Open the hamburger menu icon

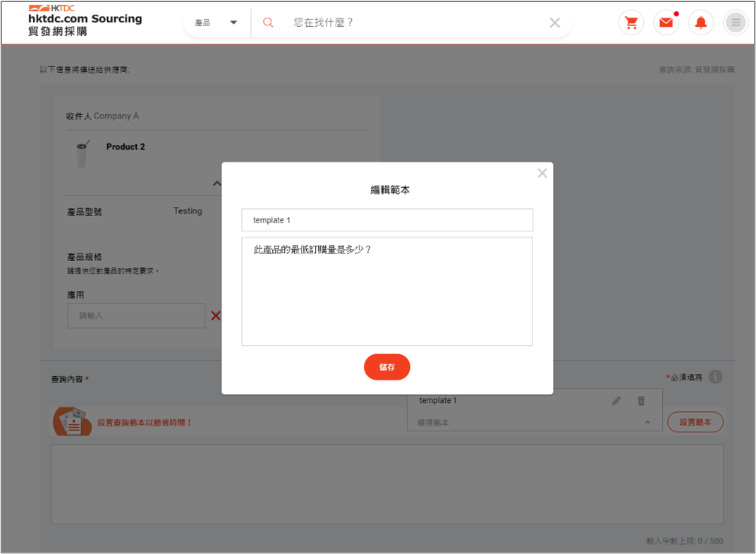tap(736, 23)
